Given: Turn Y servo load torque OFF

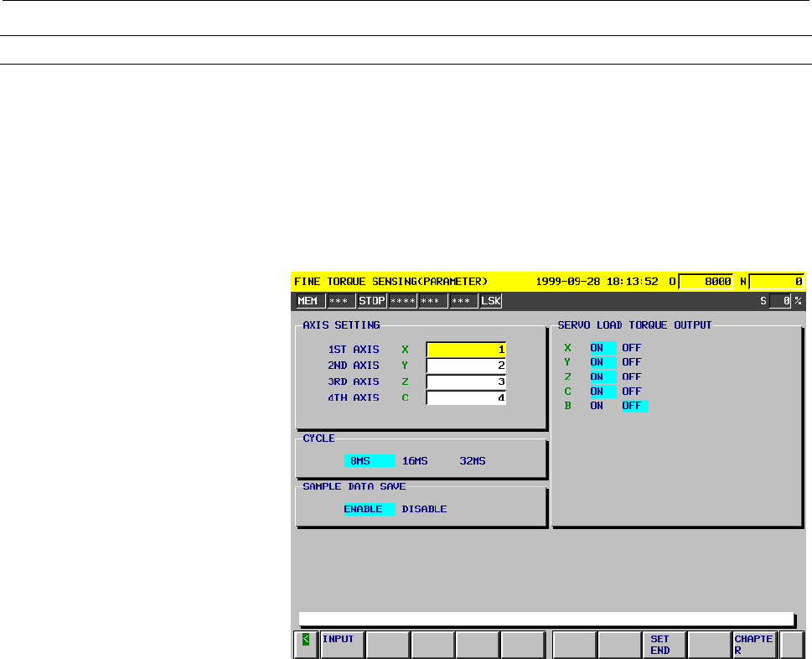Looking at the screenshot, I should (x=632, y=362).
